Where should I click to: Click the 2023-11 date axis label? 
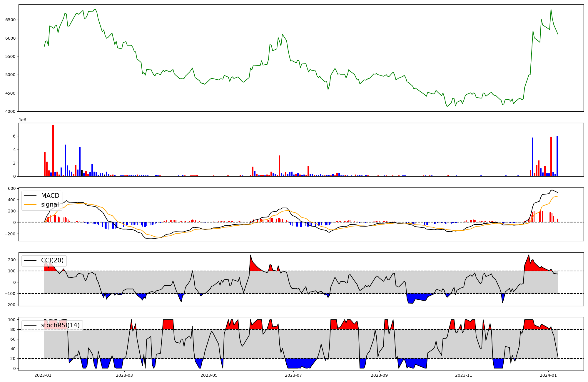pos(464,375)
